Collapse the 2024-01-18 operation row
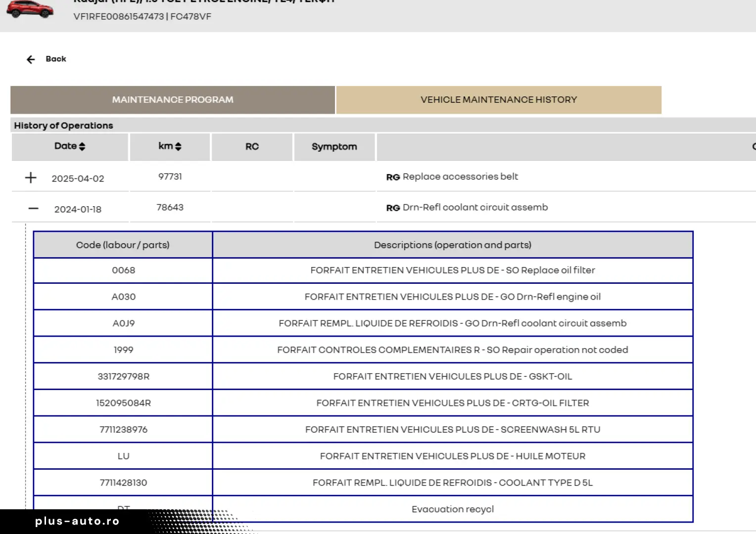This screenshot has height=534, width=756. tap(33, 209)
